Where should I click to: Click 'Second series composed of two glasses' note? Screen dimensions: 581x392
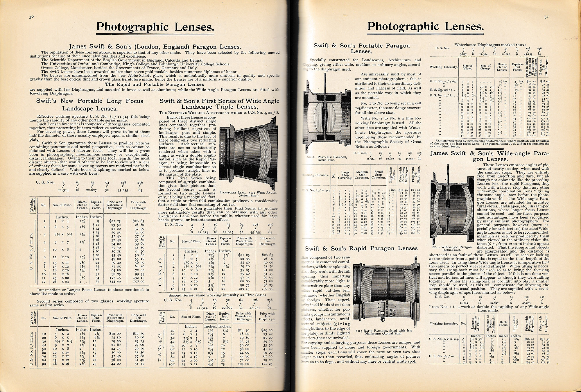coord(89,303)
